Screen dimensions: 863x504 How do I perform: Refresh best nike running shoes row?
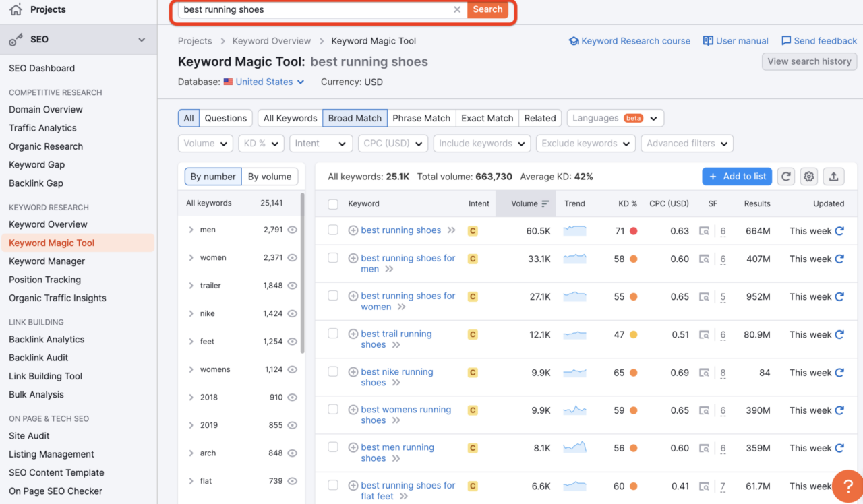pos(839,373)
